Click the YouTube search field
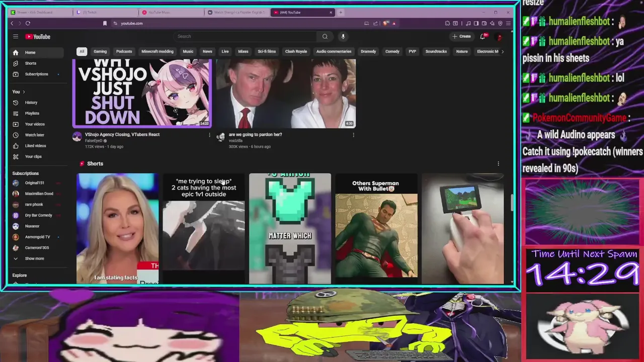This screenshot has width=644, height=362. point(245,36)
